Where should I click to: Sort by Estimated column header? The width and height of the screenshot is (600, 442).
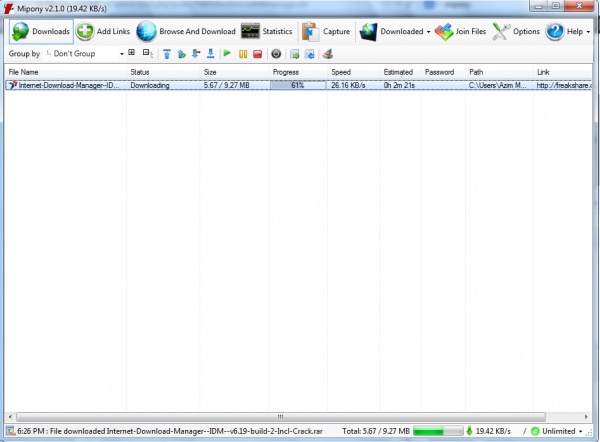[x=400, y=72]
